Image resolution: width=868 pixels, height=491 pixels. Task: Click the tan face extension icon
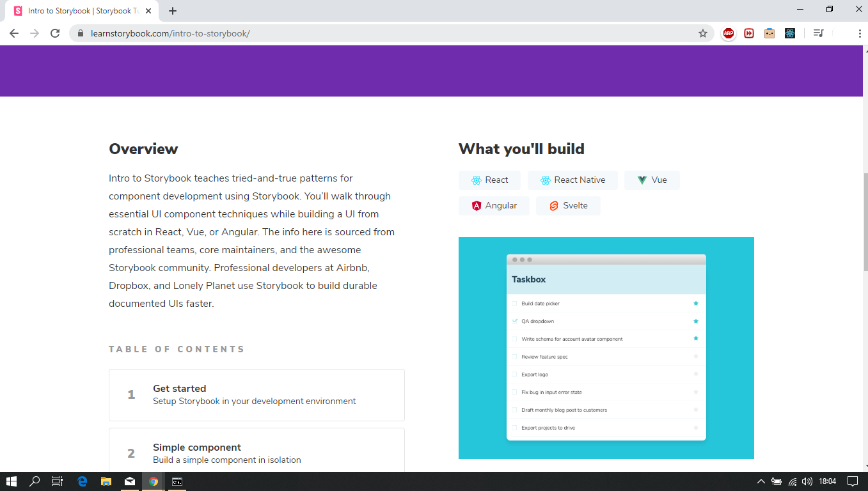(769, 33)
